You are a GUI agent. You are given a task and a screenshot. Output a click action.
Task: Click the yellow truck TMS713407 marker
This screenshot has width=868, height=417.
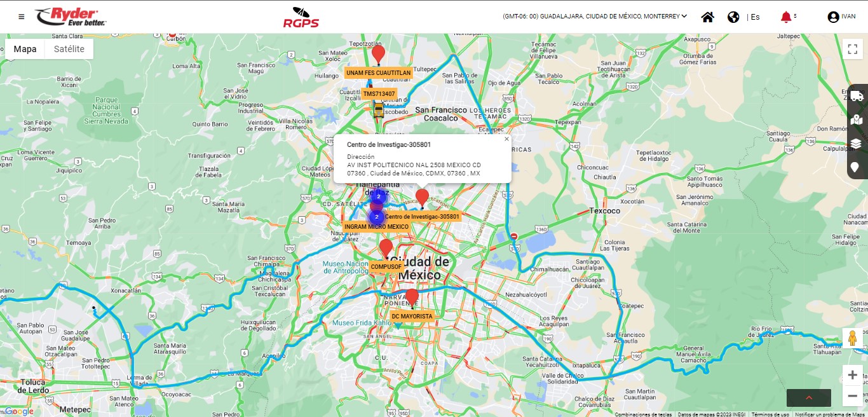point(379,110)
